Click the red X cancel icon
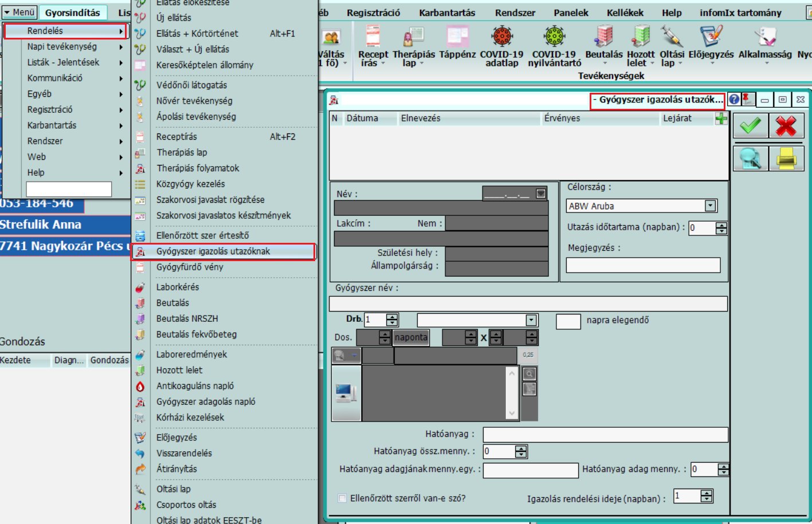 coord(786,125)
